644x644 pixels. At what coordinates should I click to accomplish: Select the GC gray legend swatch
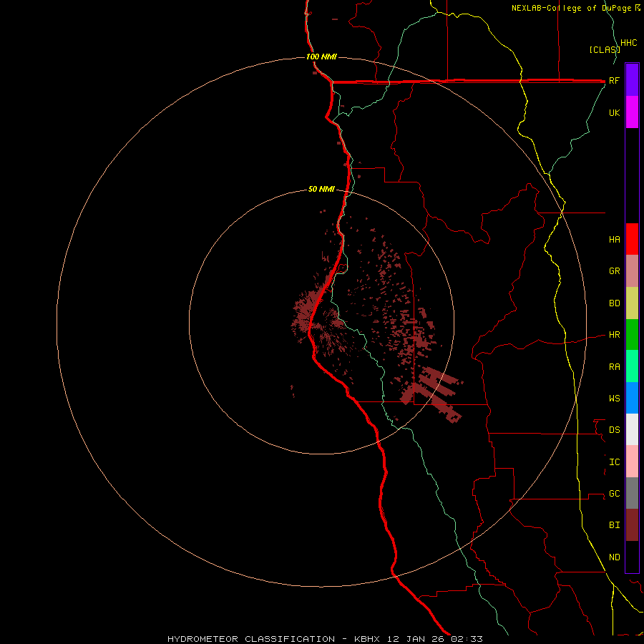click(x=632, y=493)
